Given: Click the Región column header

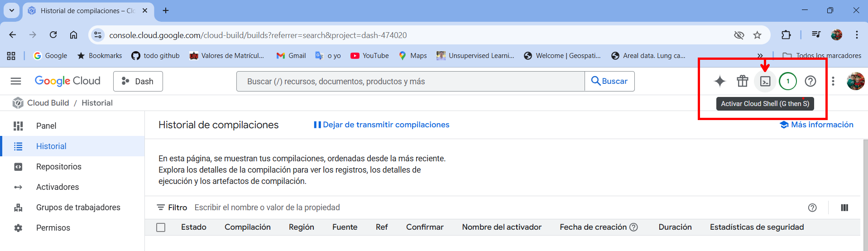Looking at the screenshot, I should click(302, 227).
